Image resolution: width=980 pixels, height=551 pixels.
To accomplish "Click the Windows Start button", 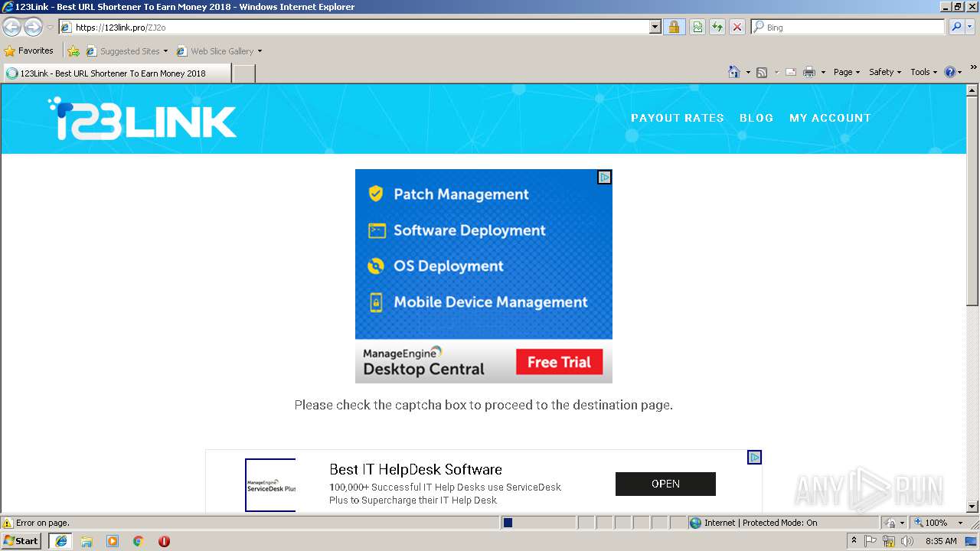I will 22,541.
